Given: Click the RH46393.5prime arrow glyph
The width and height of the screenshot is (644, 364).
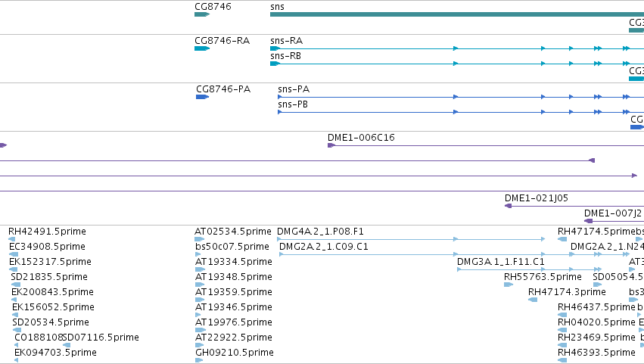Looking at the screenshot, I should click(562, 360).
